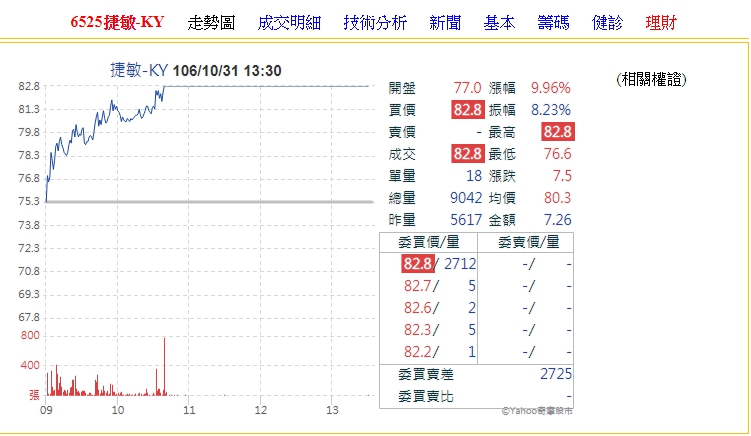Click the bid row 82.3 / 5
The height and width of the screenshot is (436, 751).
coord(440,330)
